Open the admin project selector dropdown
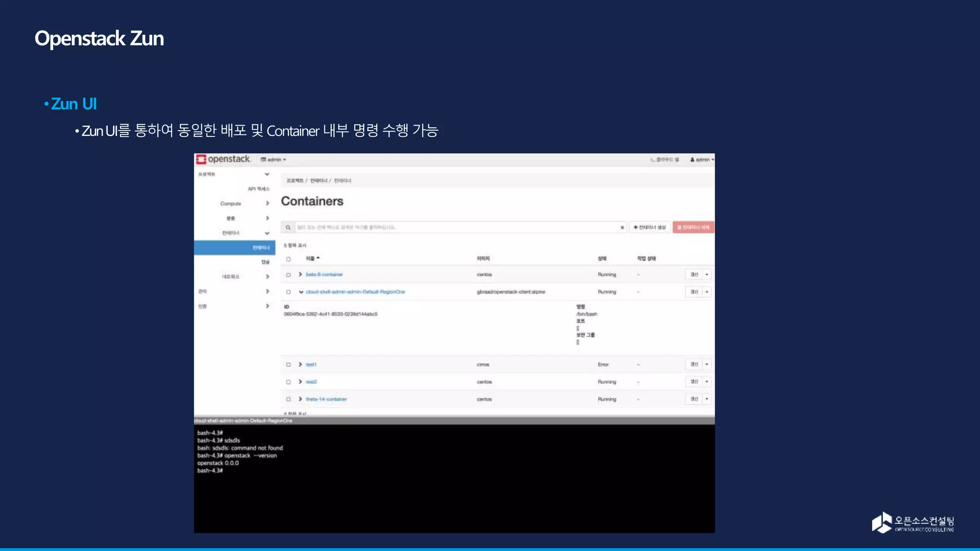Viewport: 980px width, 551px height. (x=273, y=160)
